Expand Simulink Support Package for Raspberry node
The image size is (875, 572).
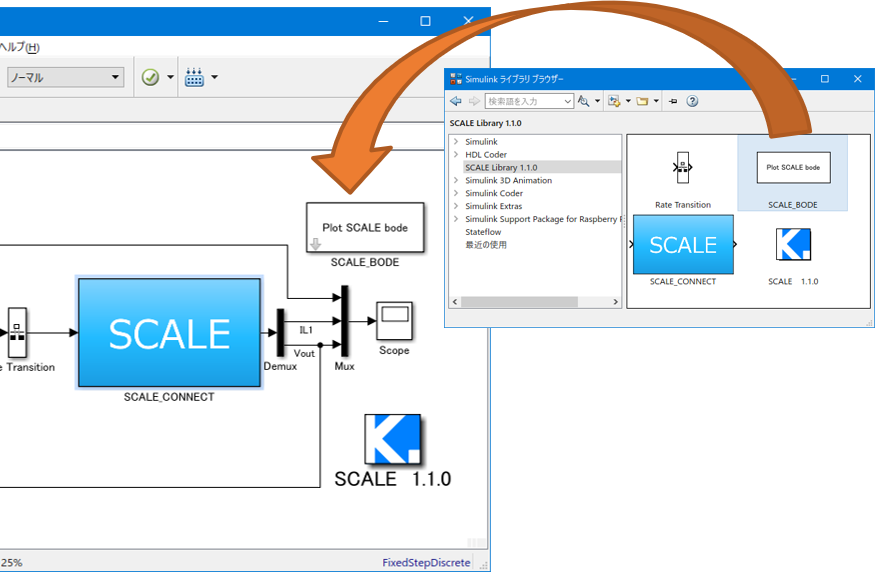click(x=456, y=219)
